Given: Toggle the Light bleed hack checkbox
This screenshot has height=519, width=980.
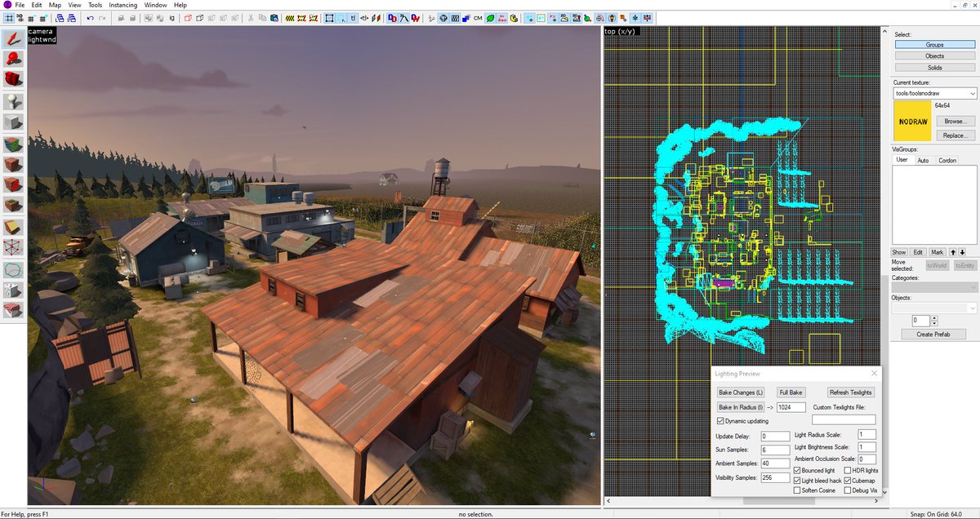Looking at the screenshot, I should coord(797,481).
